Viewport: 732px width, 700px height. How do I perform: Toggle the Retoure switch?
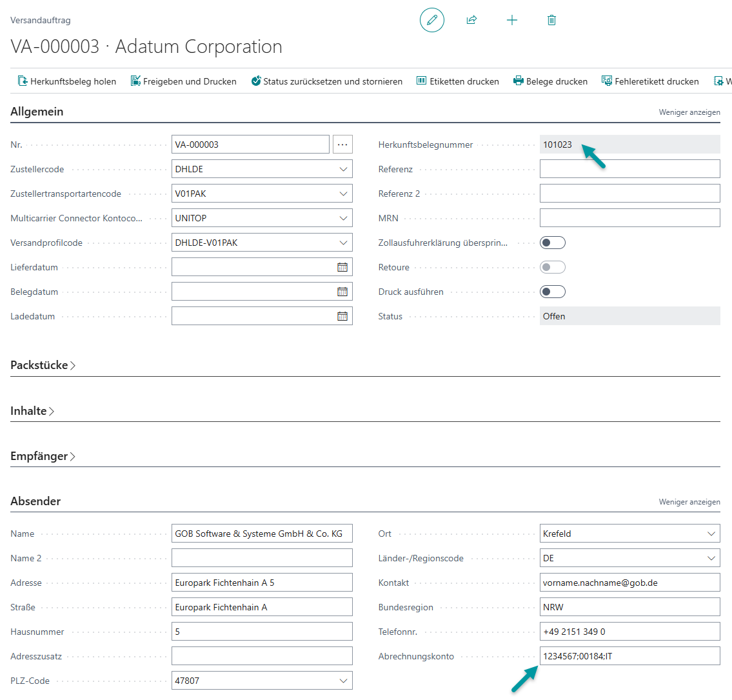click(552, 267)
